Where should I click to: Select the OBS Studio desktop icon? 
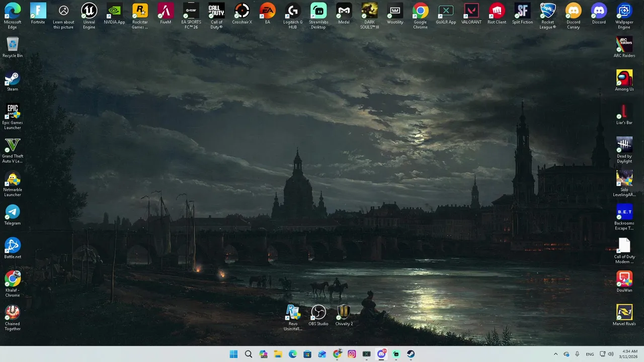318,316
